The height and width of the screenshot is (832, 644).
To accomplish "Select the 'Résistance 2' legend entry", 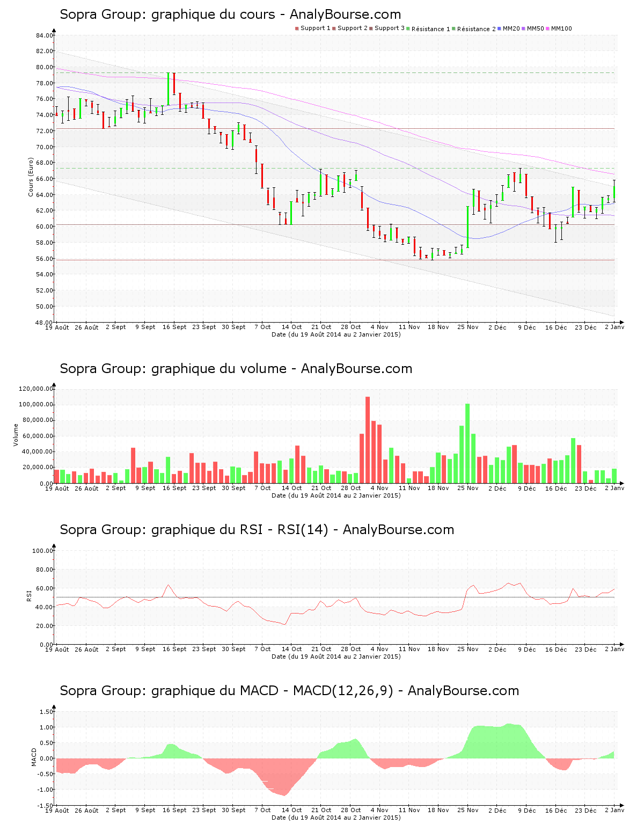I will [474, 29].
